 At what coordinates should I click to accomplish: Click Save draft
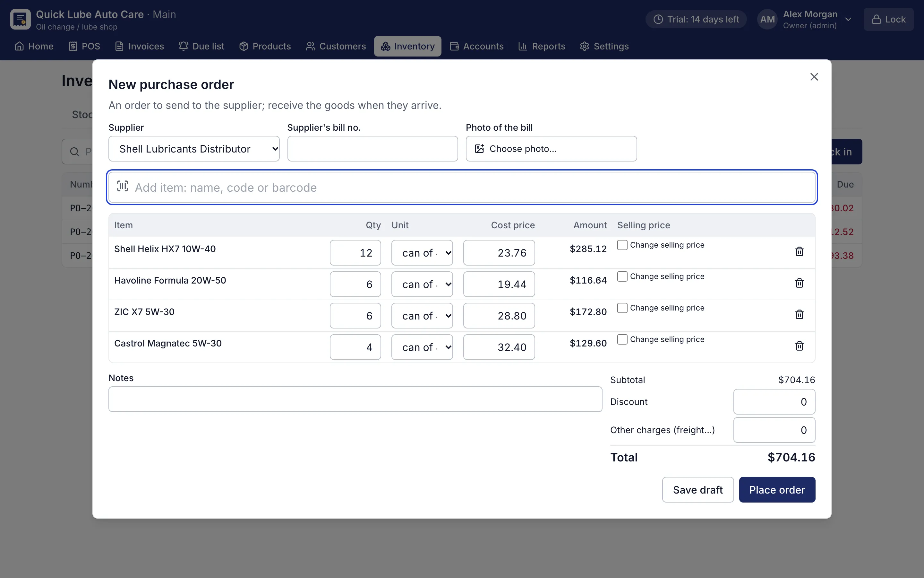(697, 490)
